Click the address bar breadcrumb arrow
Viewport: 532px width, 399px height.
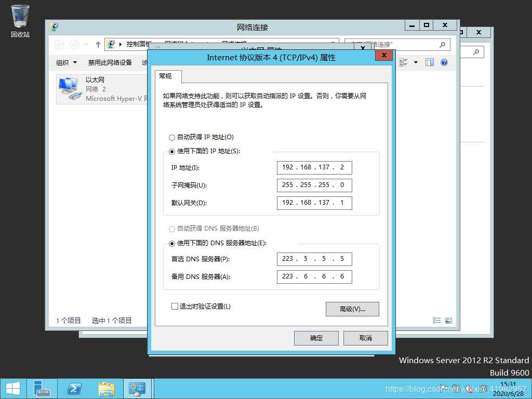121,45
